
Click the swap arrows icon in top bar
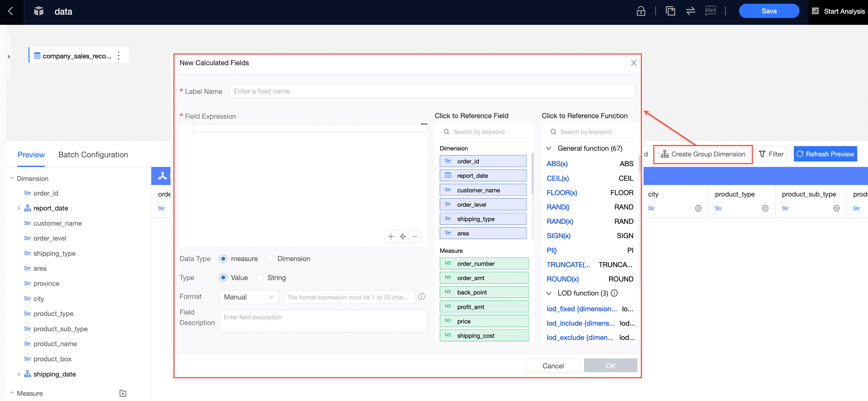click(x=690, y=11)
